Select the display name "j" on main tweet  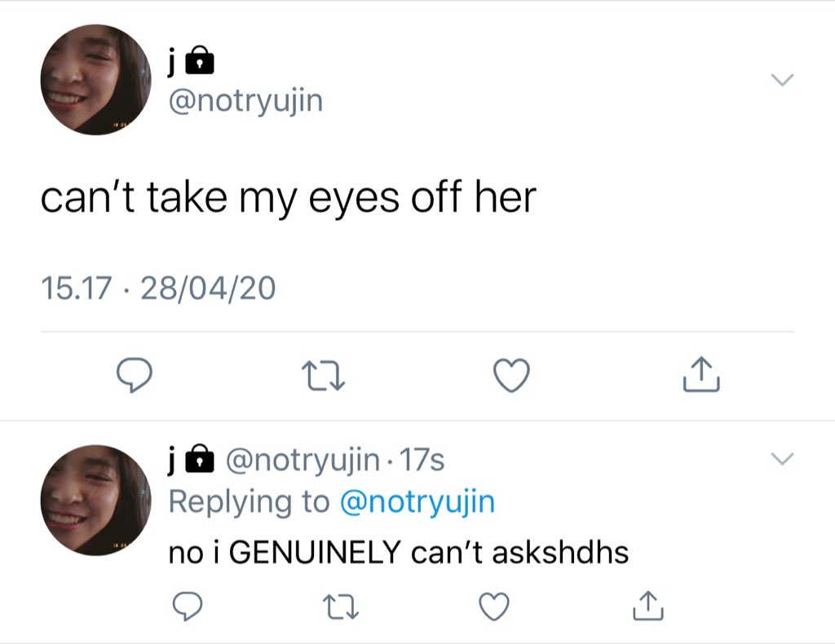pos(171,62)
